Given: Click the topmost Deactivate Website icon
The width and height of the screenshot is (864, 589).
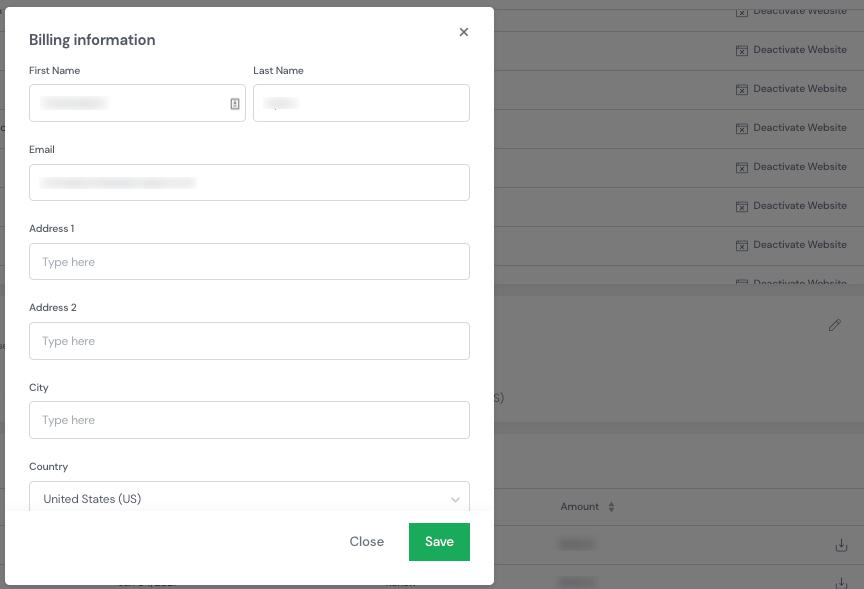Looking at the screenshot, I should (742, 11).
